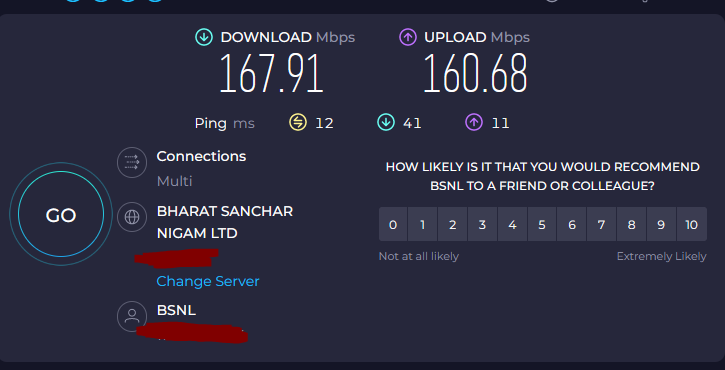Click the purple upload arrow icon beside UPLOAD
The image size is (725, 370).
tap(408, 37)
